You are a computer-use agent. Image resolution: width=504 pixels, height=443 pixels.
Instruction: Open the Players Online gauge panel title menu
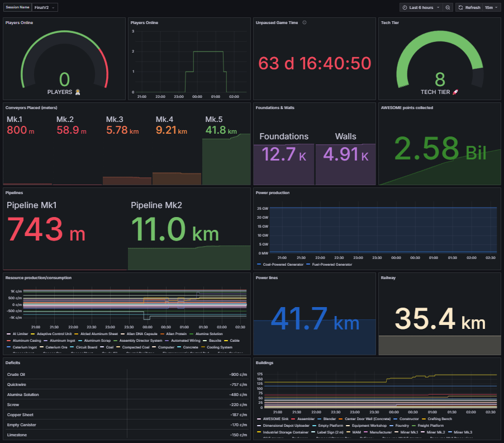point(20,22)
